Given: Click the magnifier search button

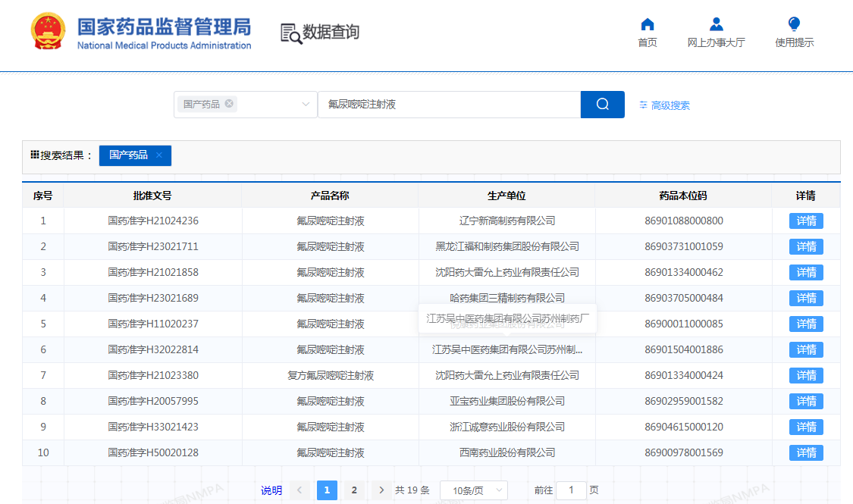Looking at the screenshot, I should click(x=602, y=105).
